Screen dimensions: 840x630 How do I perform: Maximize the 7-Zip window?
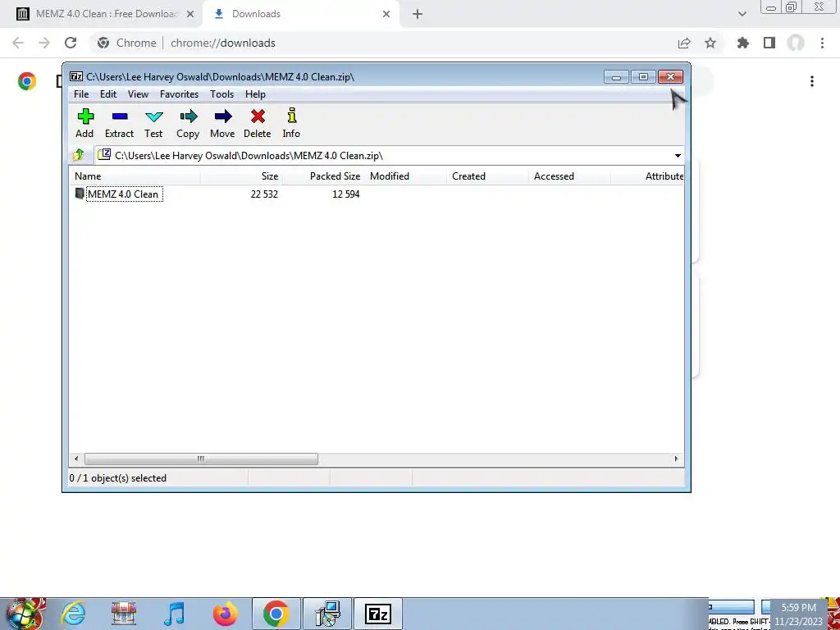pyautogui.click(x=643, y=77)
